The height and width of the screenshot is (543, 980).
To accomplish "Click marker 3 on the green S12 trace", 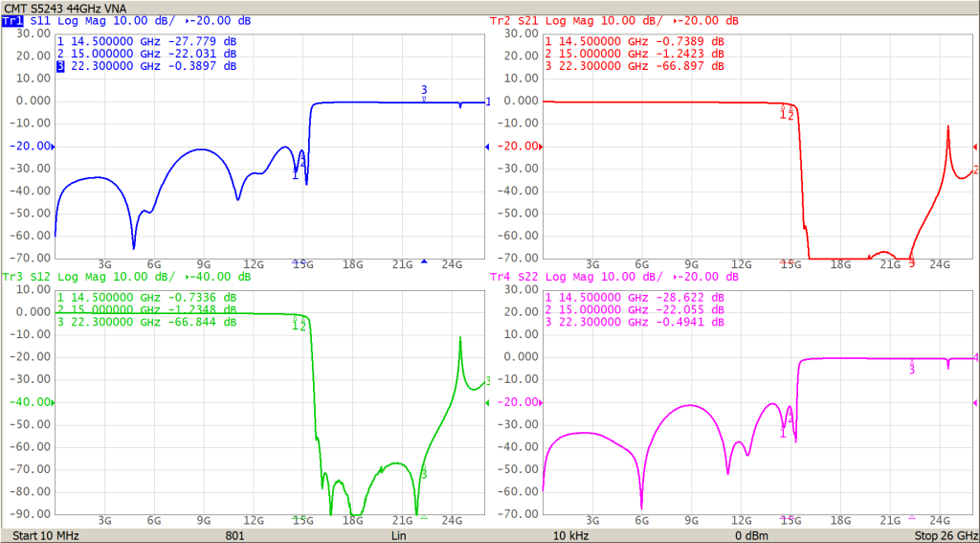I will pyautogui.click(x=424, y=471).
